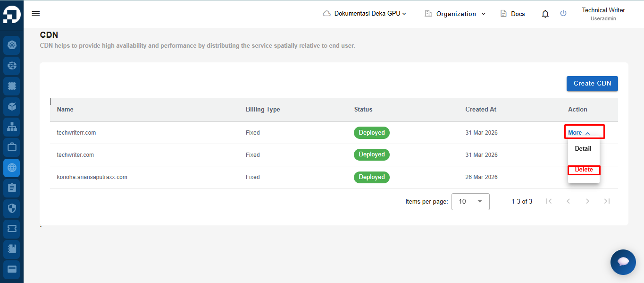Open the items per page selector
Screen dimensions: 644x283
point(470,201)
